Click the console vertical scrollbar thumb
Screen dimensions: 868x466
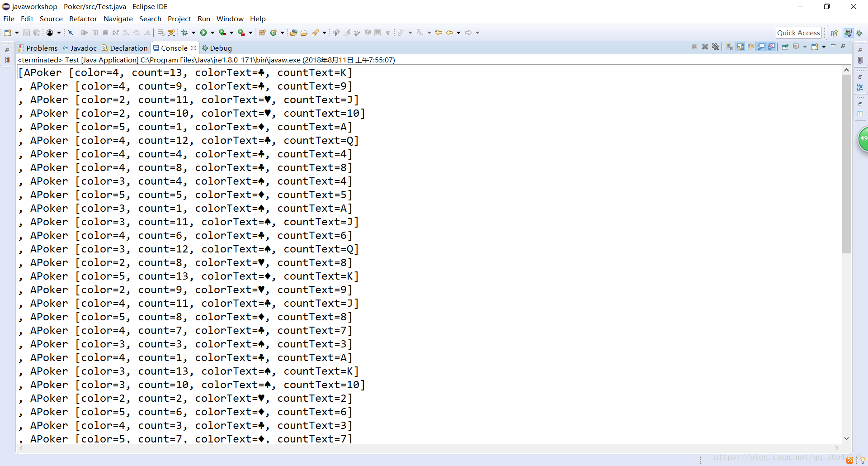click(x=846, y=164)
